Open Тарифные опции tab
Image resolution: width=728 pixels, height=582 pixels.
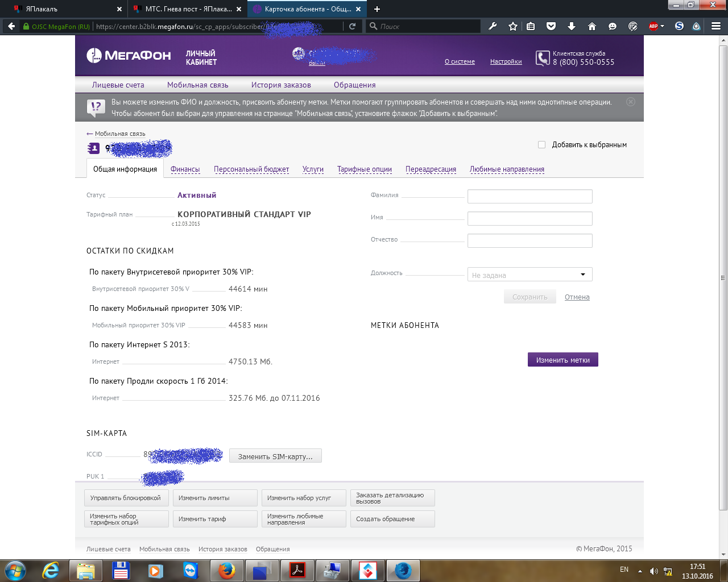(x=365, y=169)
